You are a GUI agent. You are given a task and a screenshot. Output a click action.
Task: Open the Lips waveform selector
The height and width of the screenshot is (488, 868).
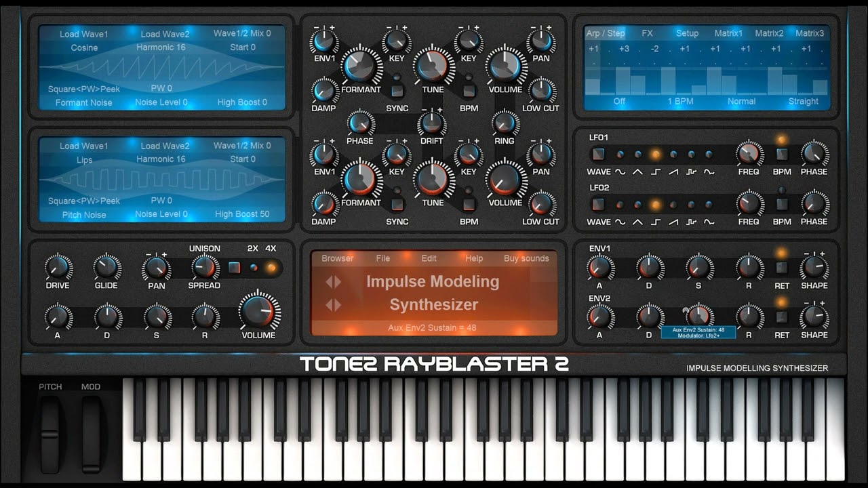pyautogui.click(x=84, y=160)
